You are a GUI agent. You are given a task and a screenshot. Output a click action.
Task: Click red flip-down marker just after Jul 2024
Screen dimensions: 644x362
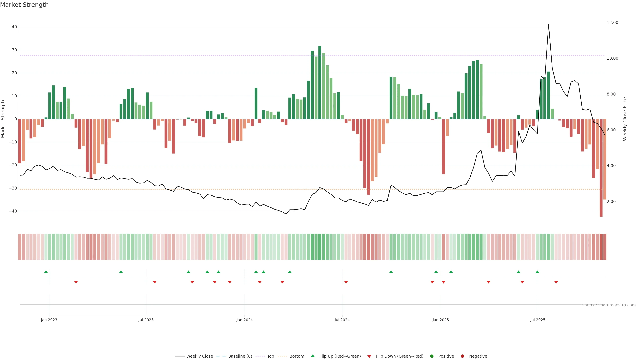click(x=346, y=282)
